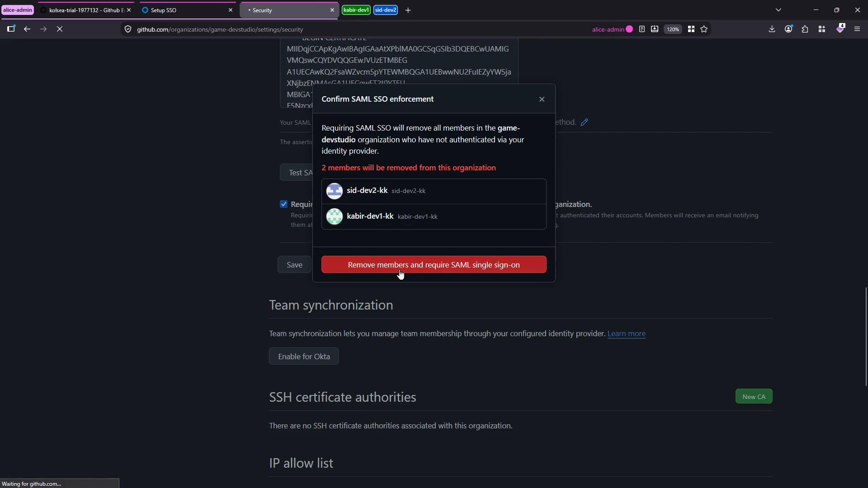Image resolution: width=868 pixels, height=488 pixels.
Task: Bookmark this page with the star icon
Action: coord(704,29)
